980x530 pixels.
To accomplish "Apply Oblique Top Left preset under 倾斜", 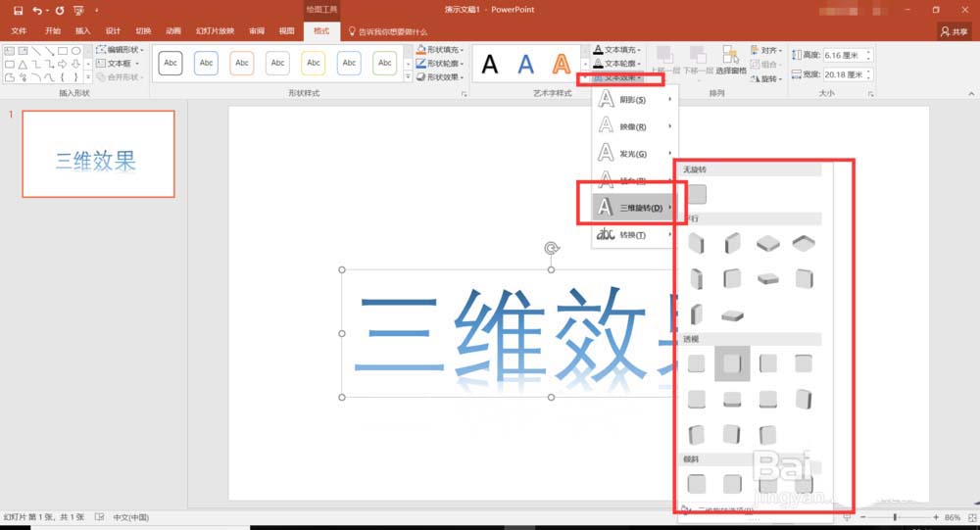I will click(x=696, y=483).
